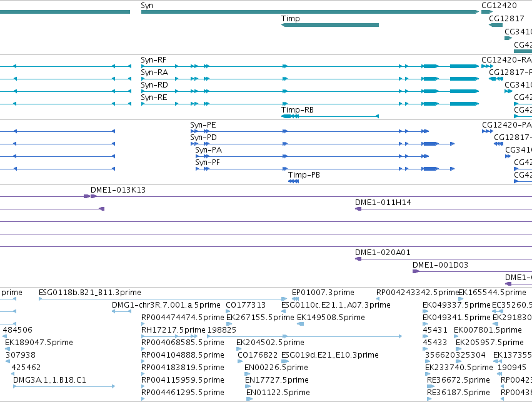532x402 pixels.
Task: Select feature 425462
Action: tap(26, 368)
